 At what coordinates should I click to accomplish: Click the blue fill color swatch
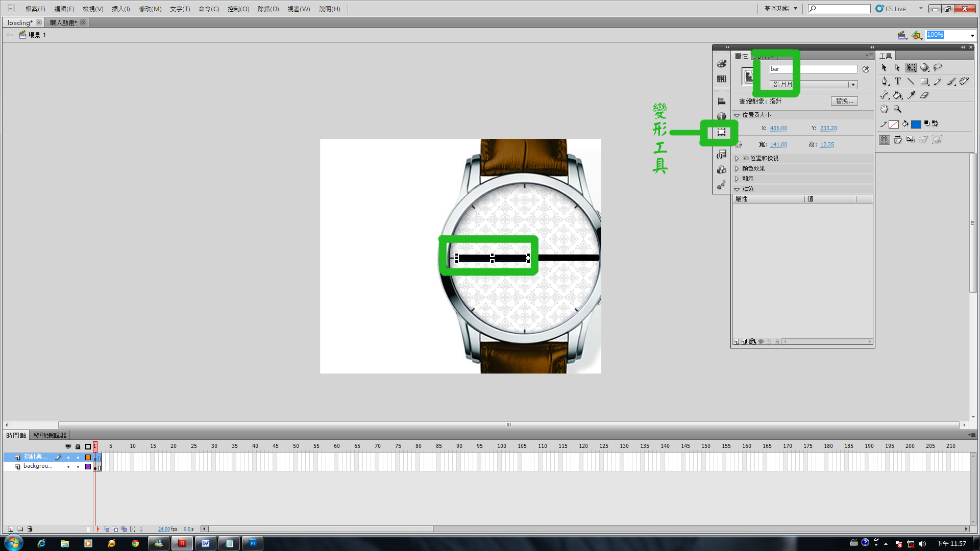[x=916, y=124]
